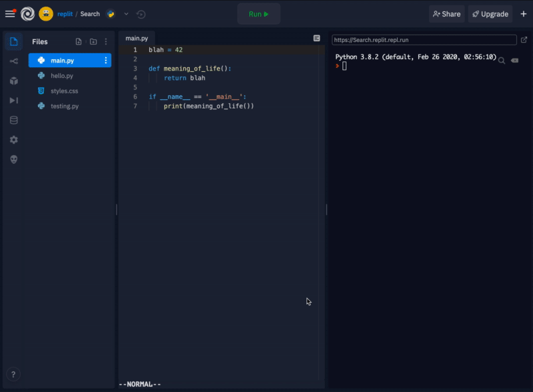Click the new folder icon

tap(93, 42)
